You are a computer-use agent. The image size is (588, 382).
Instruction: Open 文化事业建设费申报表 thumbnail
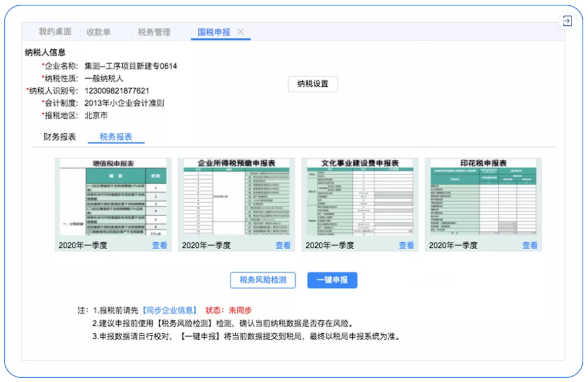[360, 197]
